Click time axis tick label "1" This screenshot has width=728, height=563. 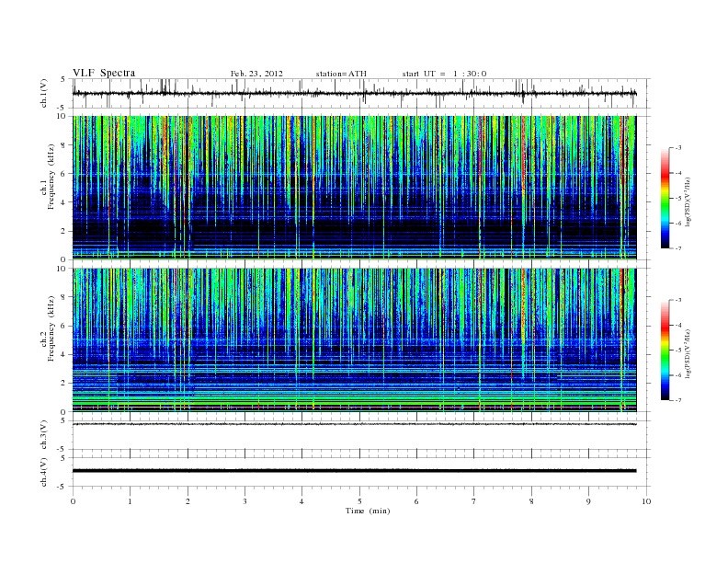click(x=130, y=501)
